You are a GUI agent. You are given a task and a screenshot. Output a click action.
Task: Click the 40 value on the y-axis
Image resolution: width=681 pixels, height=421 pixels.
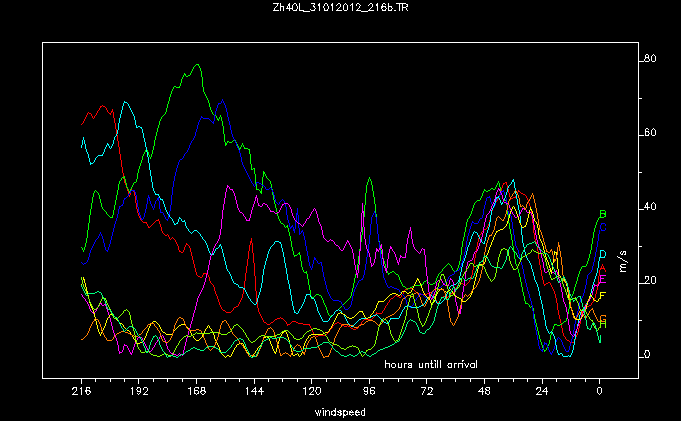649,207
